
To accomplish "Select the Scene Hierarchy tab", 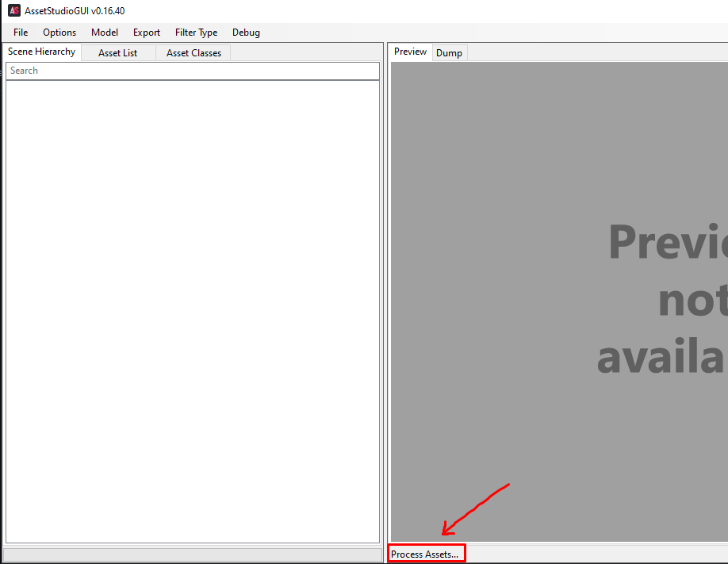I will point(41,51).
